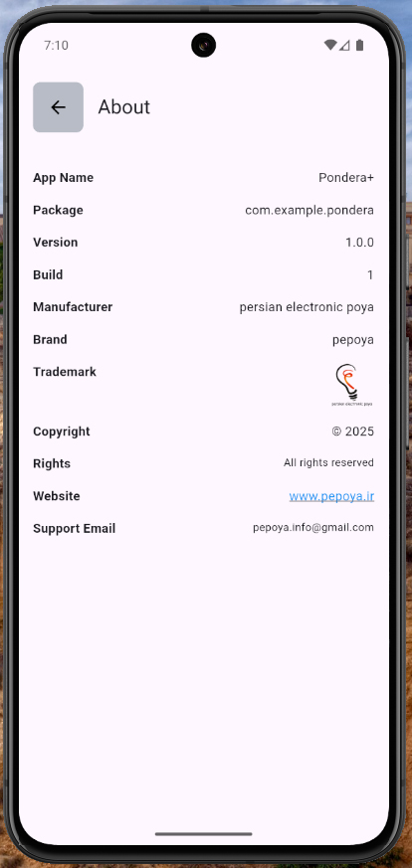This screenshot has width=412, height=868.
Task: Go back using the arrow button
Action: (58, 107)
